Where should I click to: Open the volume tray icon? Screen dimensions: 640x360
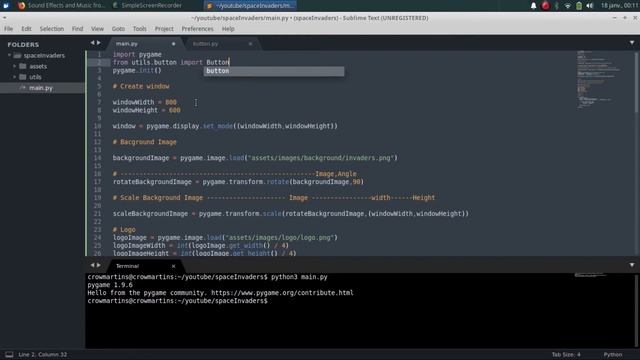click(590, 6)
